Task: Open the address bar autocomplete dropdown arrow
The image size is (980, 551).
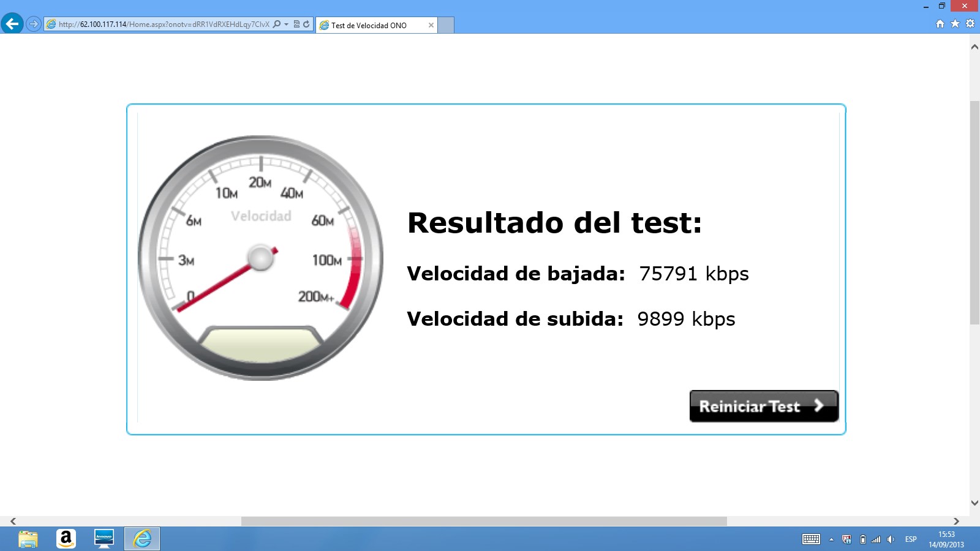Action: tap(286, 24)
